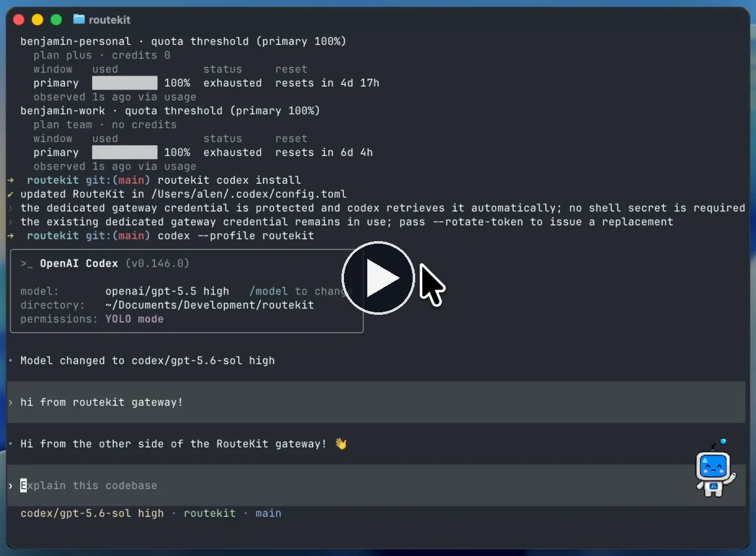The image size is (756, 556).
Task: Click the 'routekit codex install' command
Action: click(x=229, y=180)
